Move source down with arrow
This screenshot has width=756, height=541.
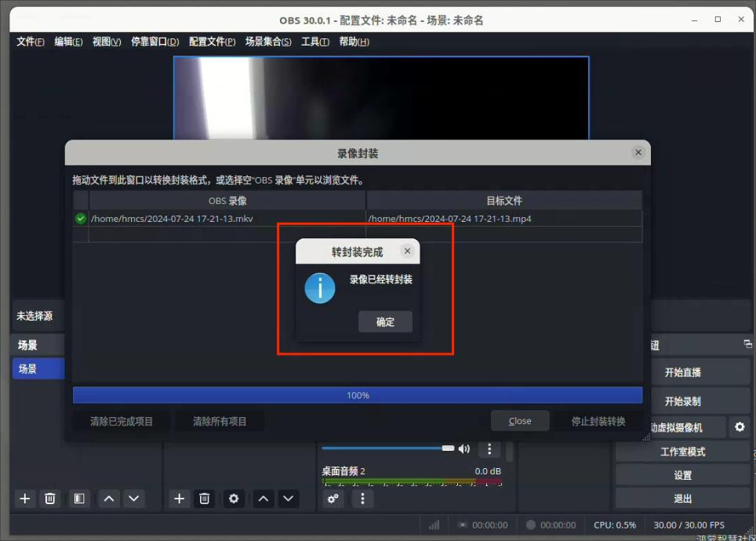[x=289, y=499]
